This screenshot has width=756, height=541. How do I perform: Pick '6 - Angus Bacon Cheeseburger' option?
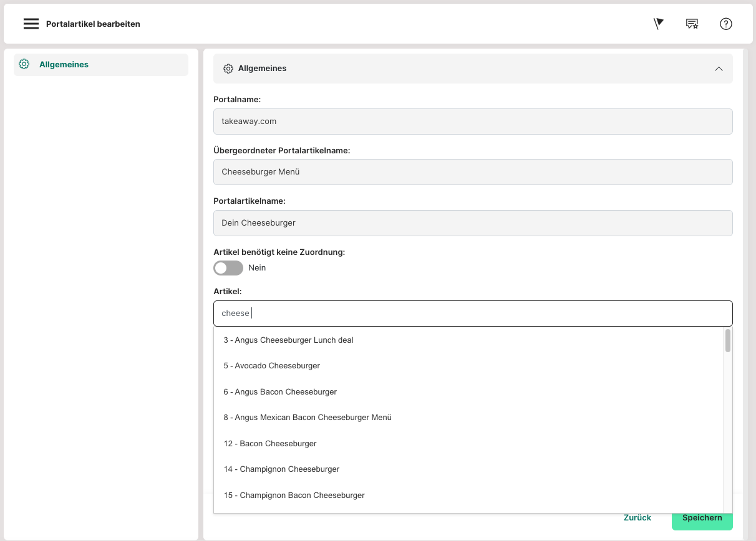(280, 392)
